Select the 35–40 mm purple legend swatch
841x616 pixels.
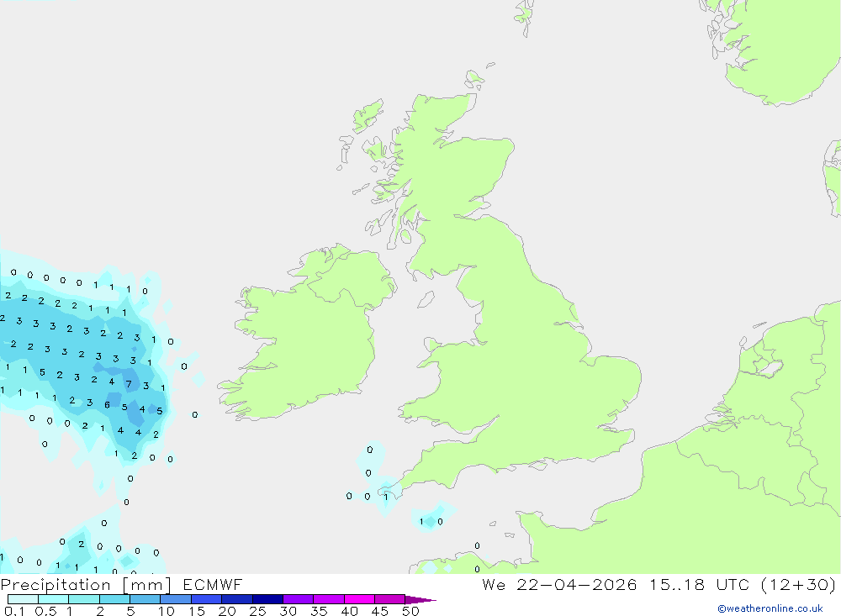pyautogui.click(x=329, y=599)
